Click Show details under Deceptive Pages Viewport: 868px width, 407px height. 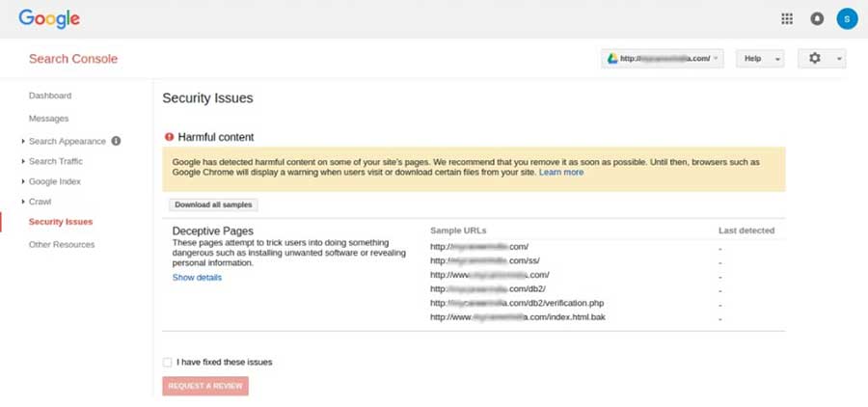(197, 278)
